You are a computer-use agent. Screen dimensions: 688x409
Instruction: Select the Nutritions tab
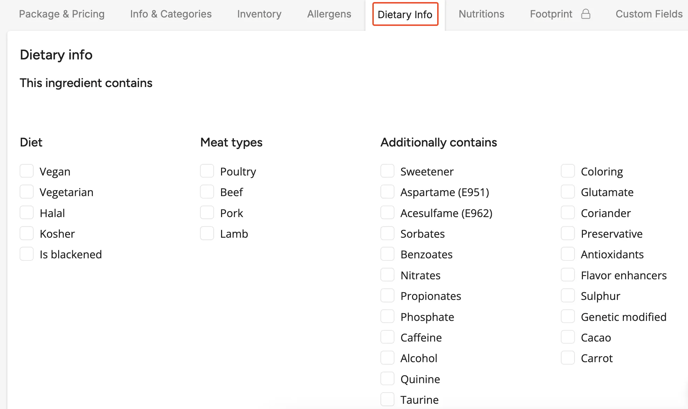[481, 15]
